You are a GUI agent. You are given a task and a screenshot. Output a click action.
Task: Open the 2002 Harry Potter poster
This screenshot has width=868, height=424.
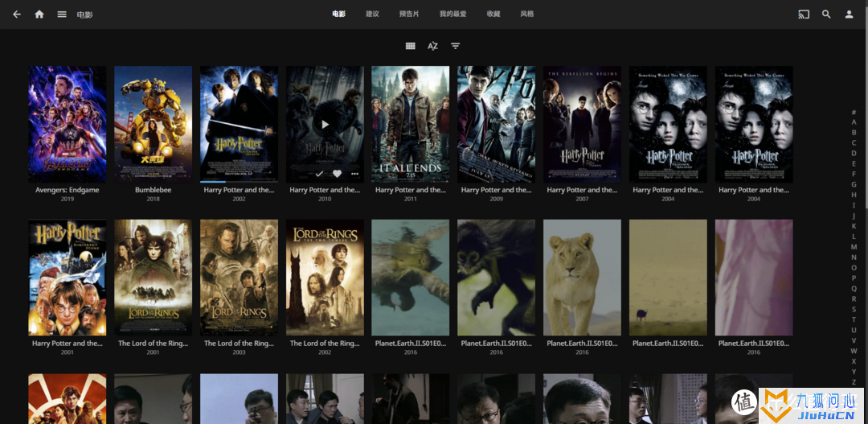coord(240,125)
